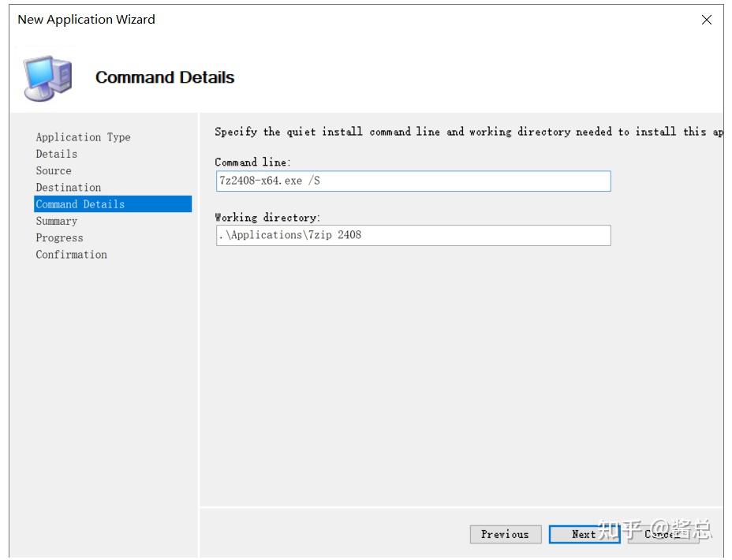Go back with the Previous button
The height and width of the screenshot is (560, 732).
click(x=506, y=534)
